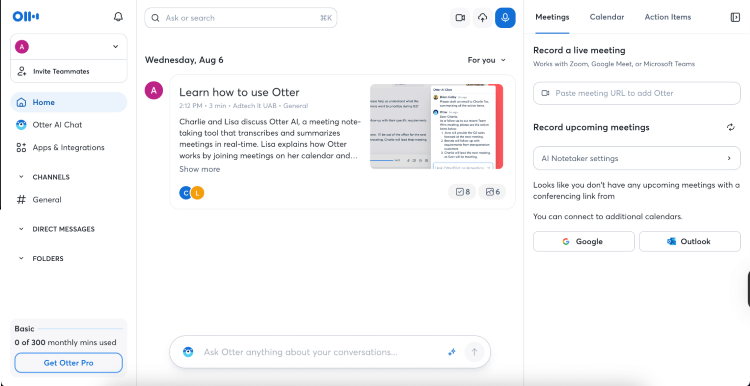Open the conversation preview thumbnail
The image size is (750, 386).
click(x=436, y=127)
